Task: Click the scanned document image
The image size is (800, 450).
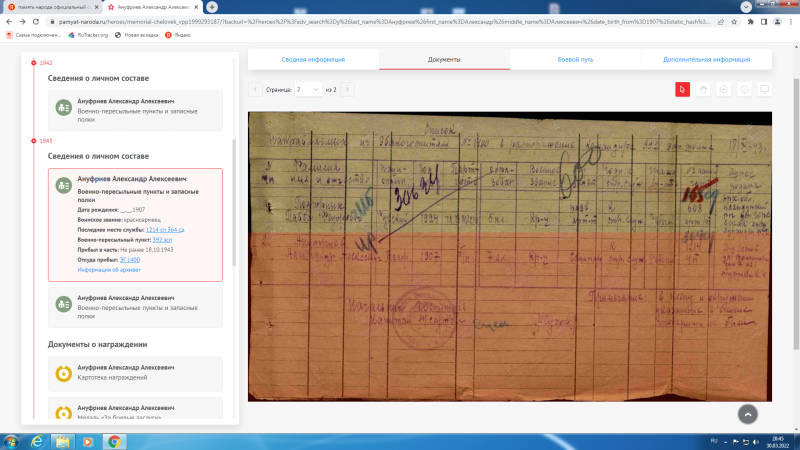Action: click(x=510, y=255)
